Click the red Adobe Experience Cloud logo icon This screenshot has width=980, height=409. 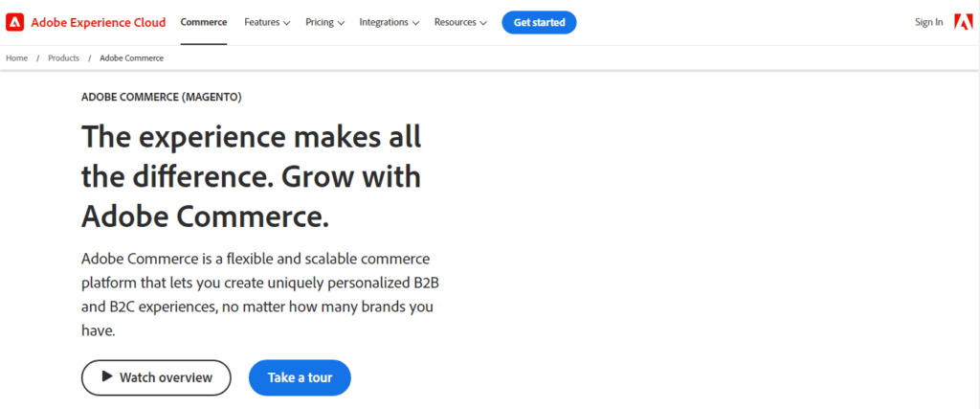[x=15, y=23]
